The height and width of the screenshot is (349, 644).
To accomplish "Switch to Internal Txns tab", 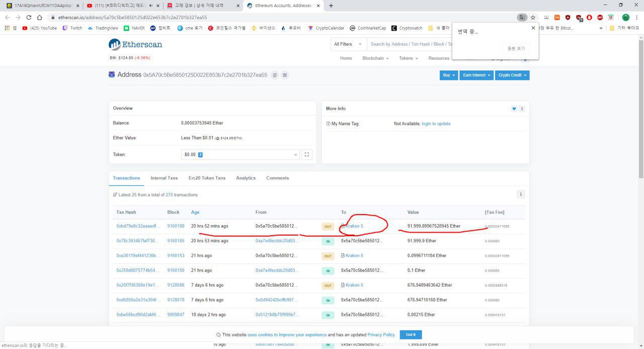I will pos(164,178).
